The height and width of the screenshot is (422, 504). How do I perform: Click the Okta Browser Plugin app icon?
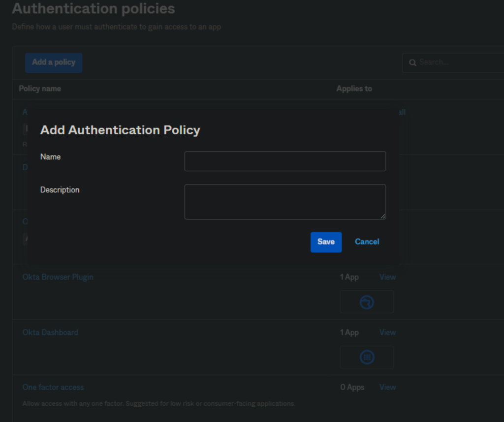pyautogui.click(x=367, y=302)
